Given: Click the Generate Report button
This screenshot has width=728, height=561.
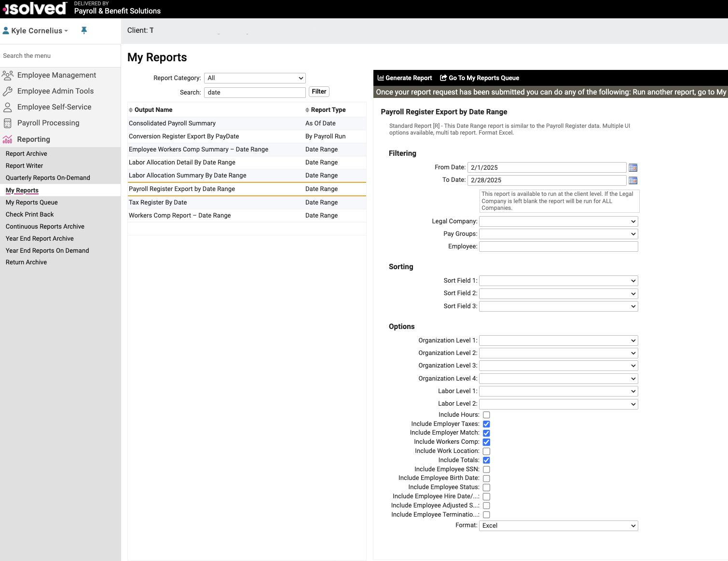Looking at the screenshot, I should point(404,78).
